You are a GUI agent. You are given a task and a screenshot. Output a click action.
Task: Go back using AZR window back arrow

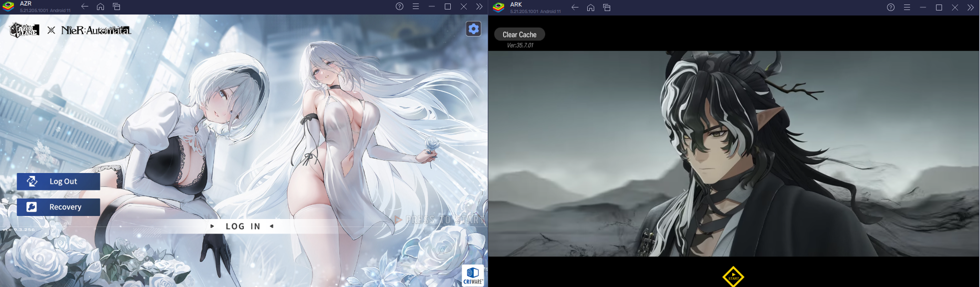click(x=84, y=6)
